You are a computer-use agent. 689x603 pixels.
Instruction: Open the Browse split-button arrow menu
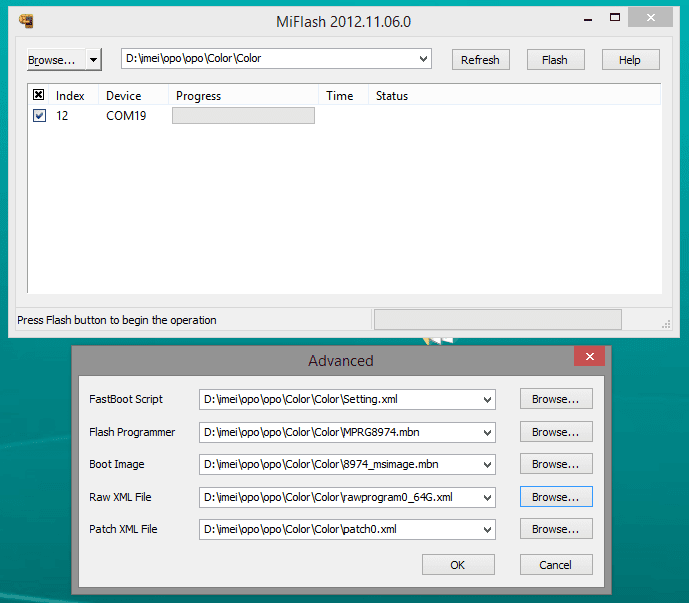(x=94, y=59)
